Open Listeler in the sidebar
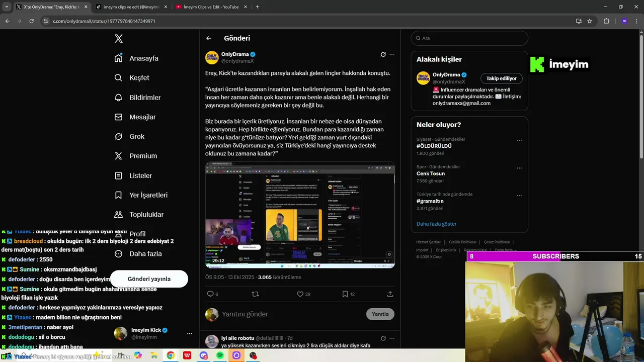The width and height of the screenshot is (644, 362). click(x=133, y=175)
